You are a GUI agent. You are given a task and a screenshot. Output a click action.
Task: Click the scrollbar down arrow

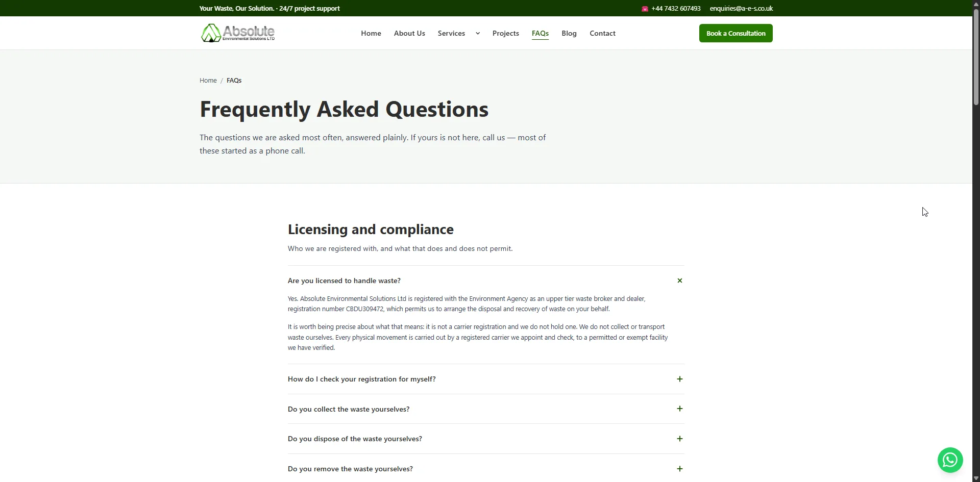[x=976, y=478]
